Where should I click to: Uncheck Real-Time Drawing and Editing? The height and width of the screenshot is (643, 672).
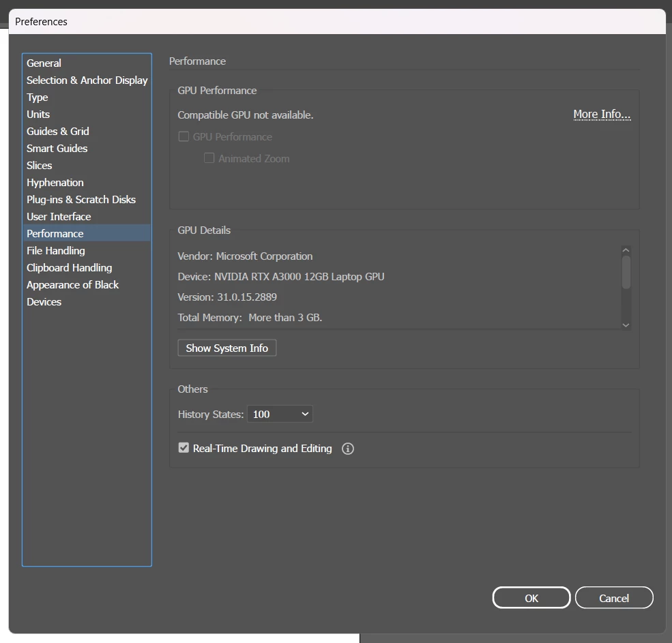click(184, 448)
